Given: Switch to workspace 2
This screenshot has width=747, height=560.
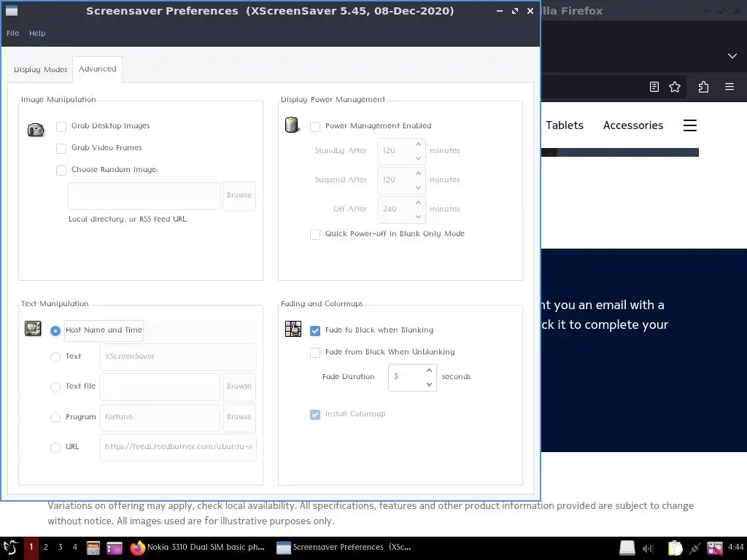Looking at the screenshot, I should pos(46,547).
